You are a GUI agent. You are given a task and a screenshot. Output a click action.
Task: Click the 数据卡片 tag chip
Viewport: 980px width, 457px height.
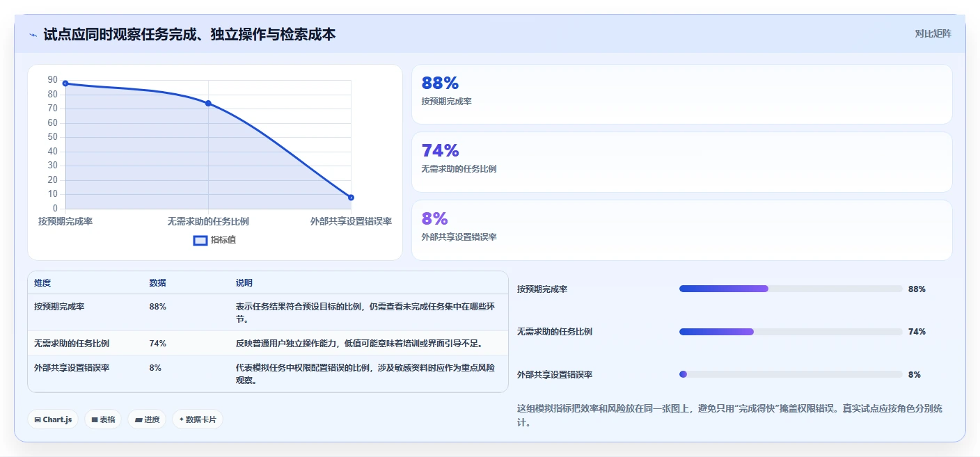point(198,419)
